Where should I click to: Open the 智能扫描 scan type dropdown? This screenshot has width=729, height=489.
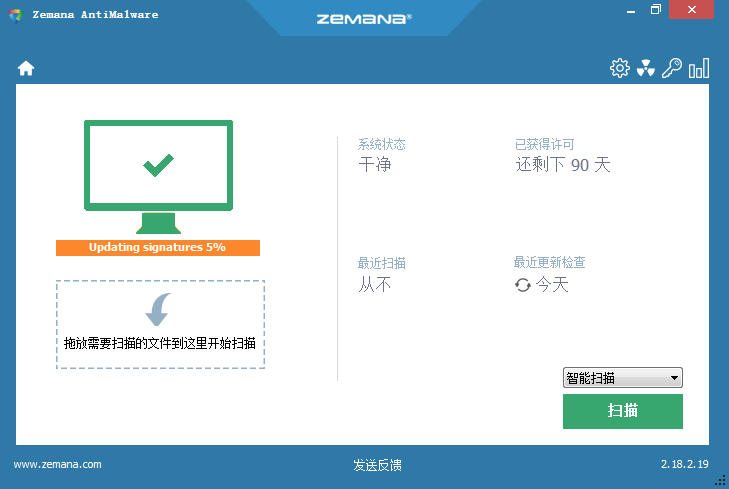tap(623, 378)
